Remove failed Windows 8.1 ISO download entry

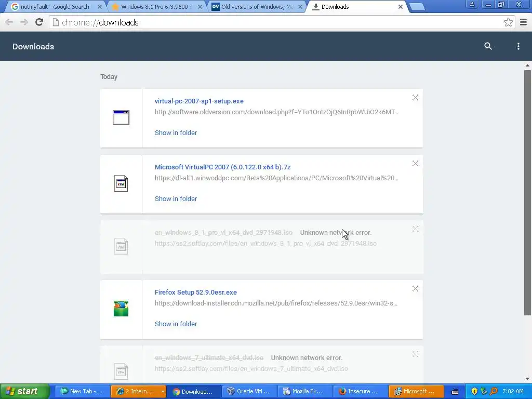(415, 229)
